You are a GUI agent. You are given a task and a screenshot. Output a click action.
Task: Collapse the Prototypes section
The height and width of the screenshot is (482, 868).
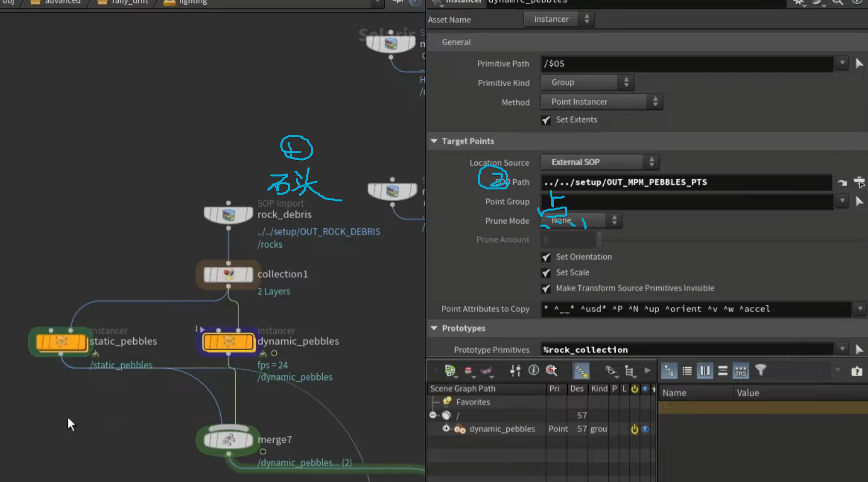click(434, 328)
